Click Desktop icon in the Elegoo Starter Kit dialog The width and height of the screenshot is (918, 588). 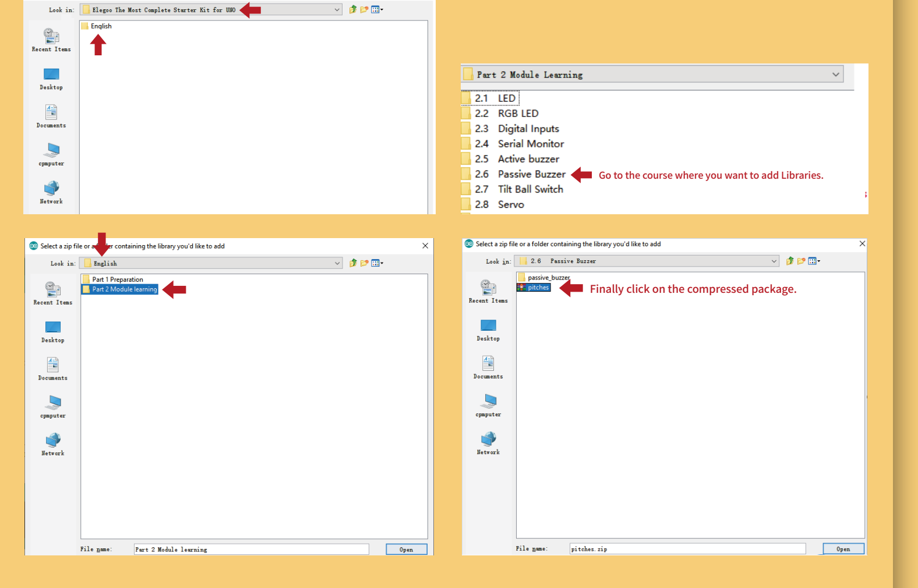[51, 74]
